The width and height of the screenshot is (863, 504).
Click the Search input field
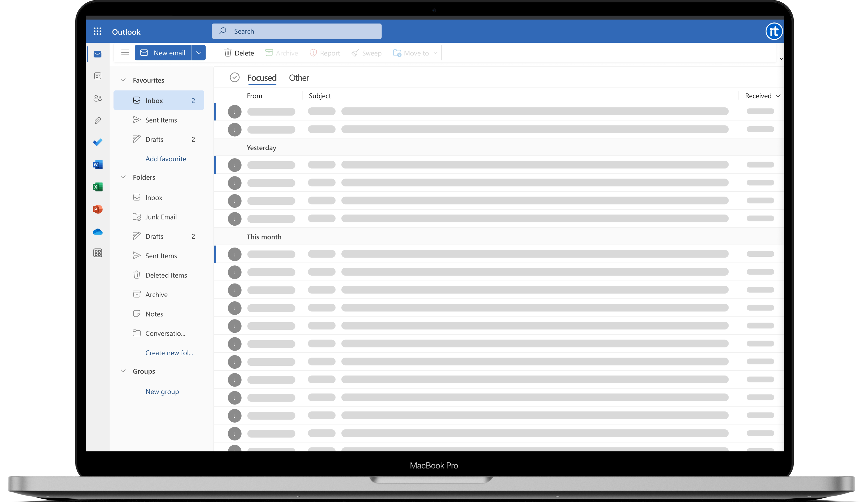[297, 31]
